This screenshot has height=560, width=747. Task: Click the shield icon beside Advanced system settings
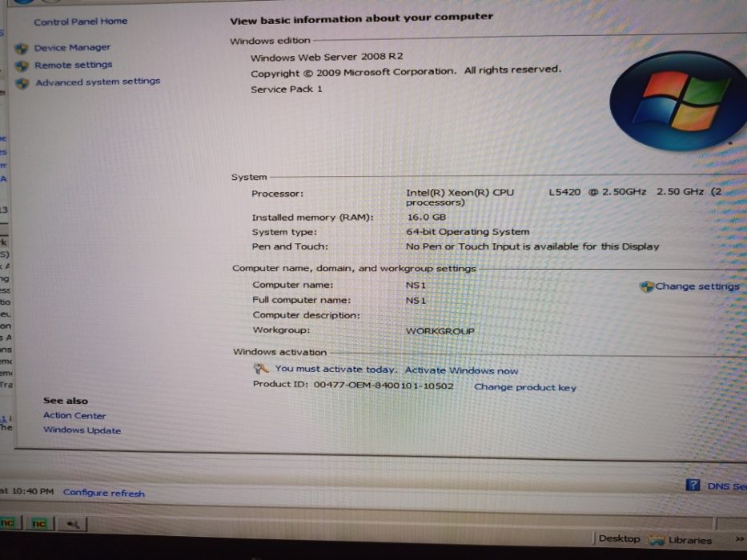[x=22, y=84]
